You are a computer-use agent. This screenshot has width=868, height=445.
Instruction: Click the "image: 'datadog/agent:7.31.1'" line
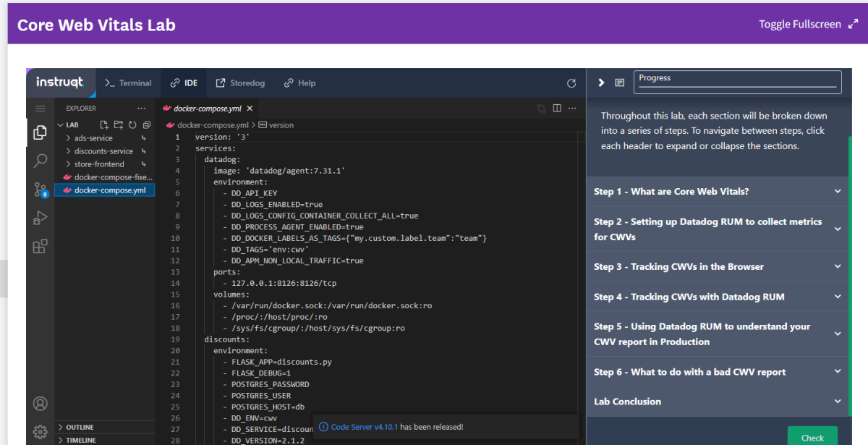(x=279, y=171)
